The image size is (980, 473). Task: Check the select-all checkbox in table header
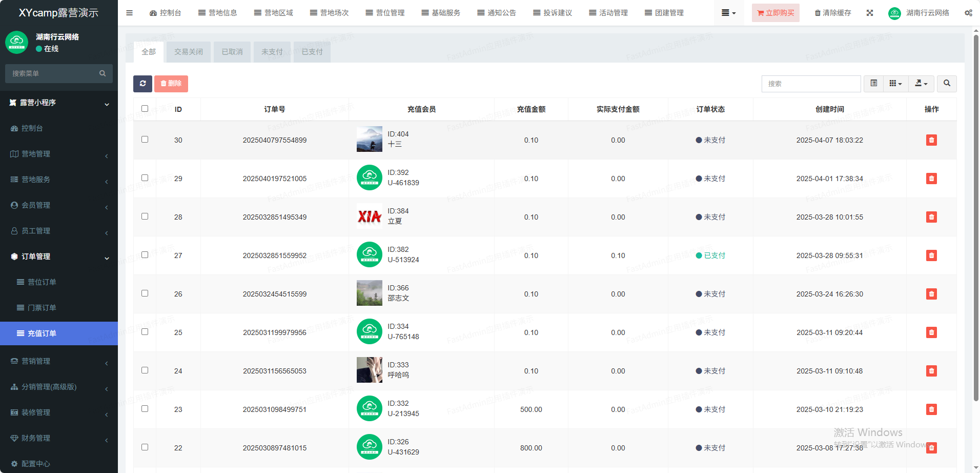point(145,109)
